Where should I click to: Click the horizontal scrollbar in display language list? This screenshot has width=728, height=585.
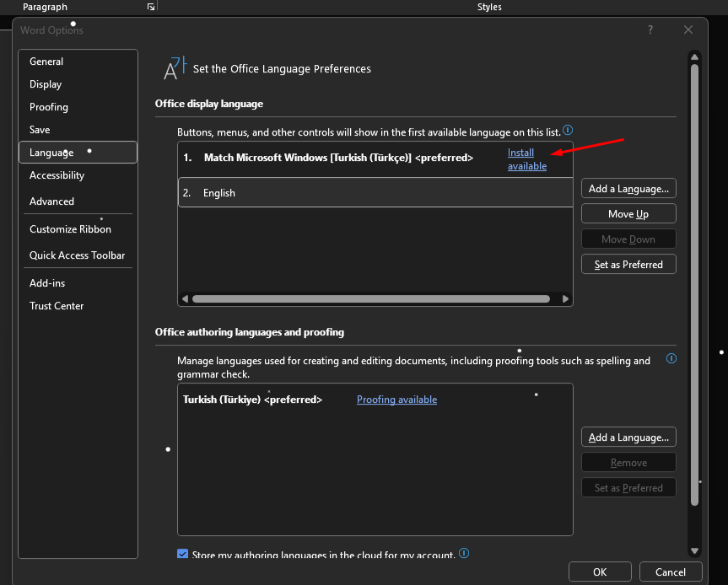[371, 298]
